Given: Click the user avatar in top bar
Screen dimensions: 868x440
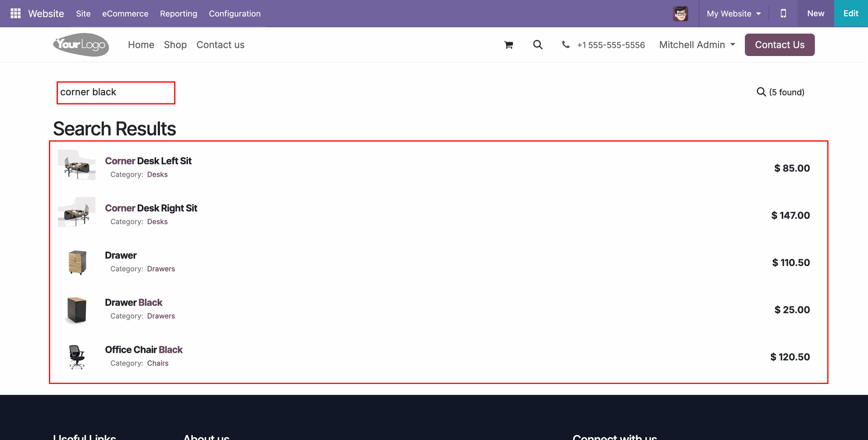Looking at the screenshot, I should (680, 14).
